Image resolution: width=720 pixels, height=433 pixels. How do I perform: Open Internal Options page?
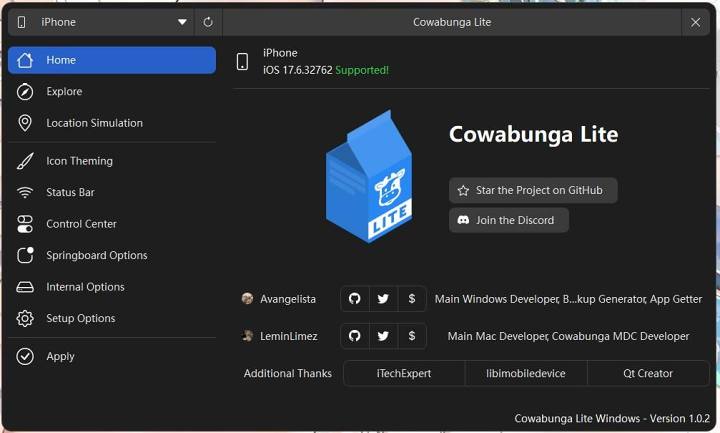point(85,287)
